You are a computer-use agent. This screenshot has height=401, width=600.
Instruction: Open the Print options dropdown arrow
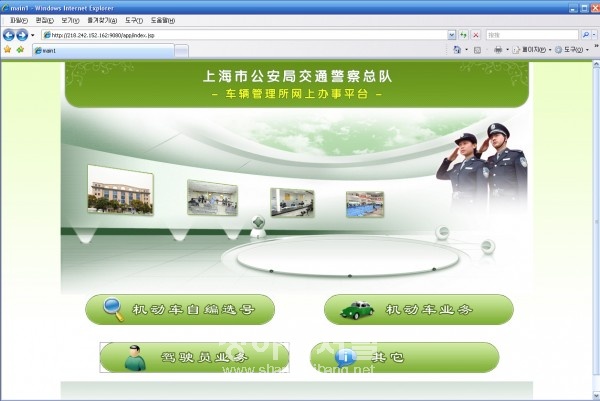[507, 50]
